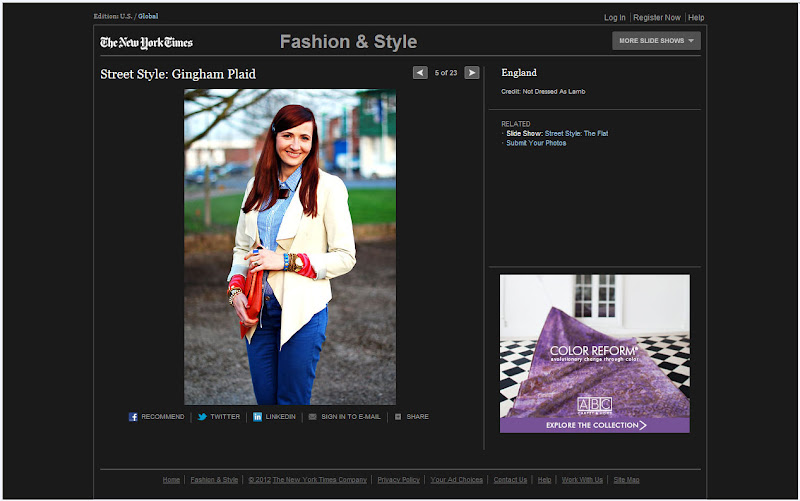
Task: Click Explore the Collection ad banner
Action: point(595,425)
